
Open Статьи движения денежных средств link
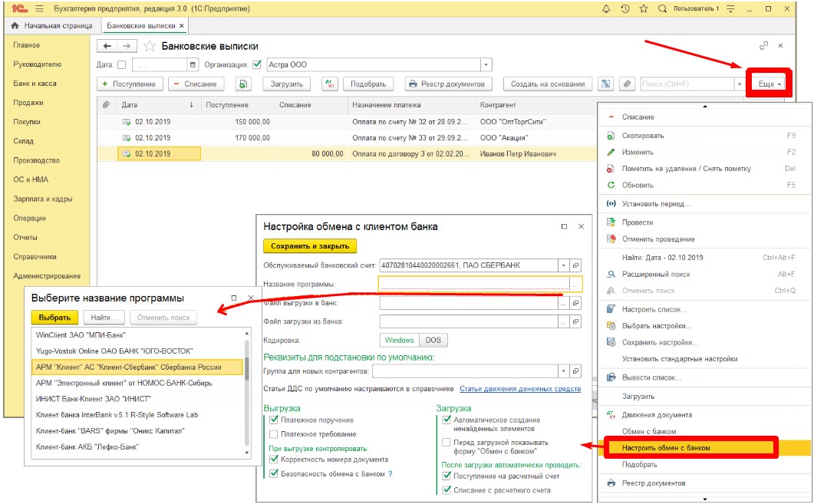(520, 388)
